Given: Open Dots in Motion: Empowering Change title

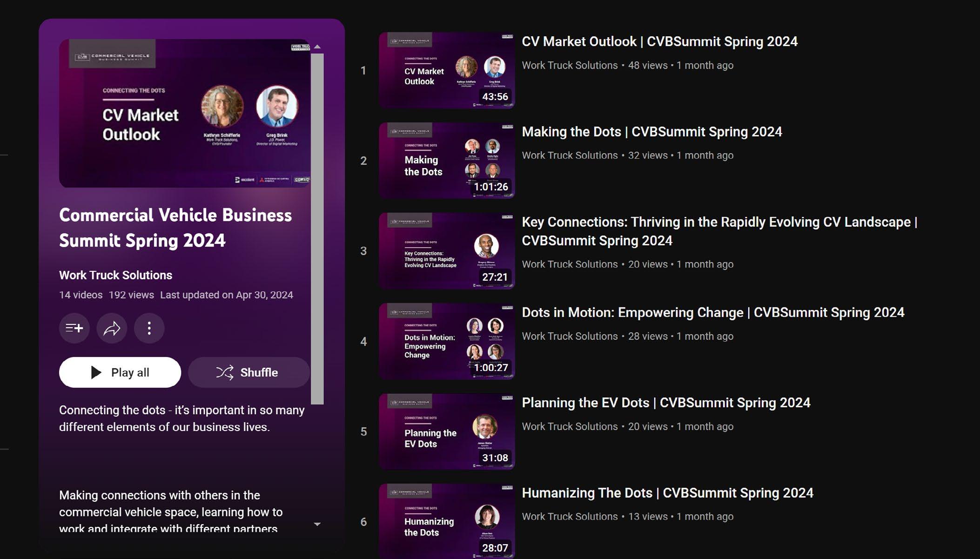Looking at the screenshot, I should (x=712, y=312).
